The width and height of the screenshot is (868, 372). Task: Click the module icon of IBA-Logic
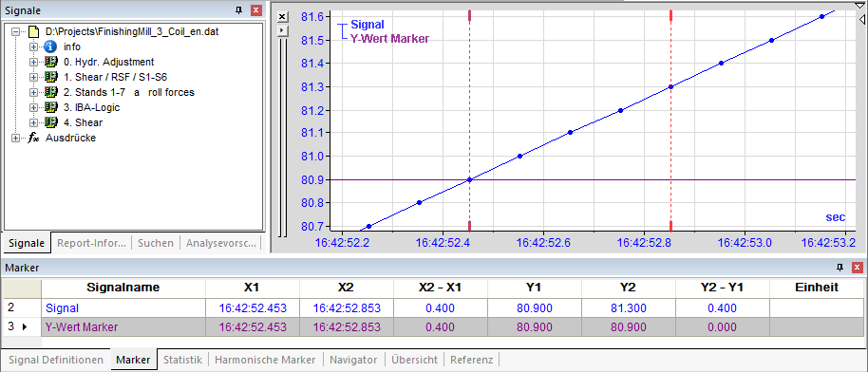pos(51,107)
